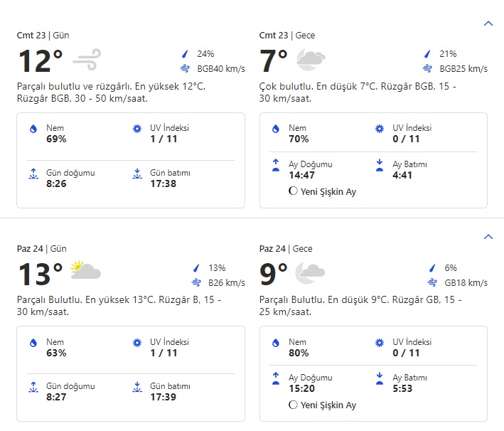This screenshot has width=504, height=431.
Task: Select the Cmt 23 | Gün heading
Action: 43,36
